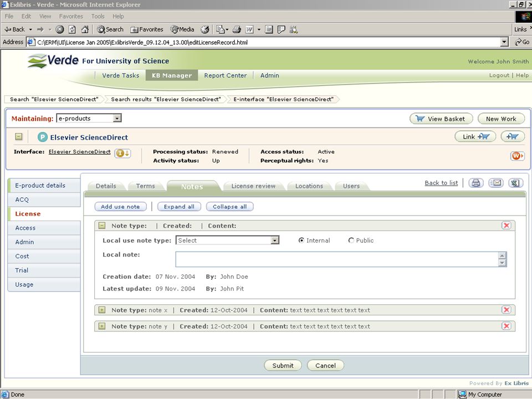This screenshot has width=532, height=399.
Task: Open the Local use note type dropdown
Action: [275, 240]
